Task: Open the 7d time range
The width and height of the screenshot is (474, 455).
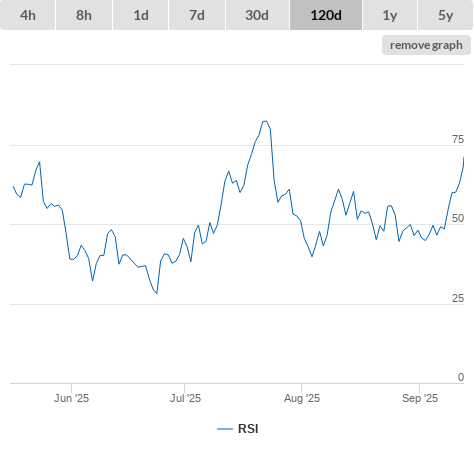Action: coord(197,15)
